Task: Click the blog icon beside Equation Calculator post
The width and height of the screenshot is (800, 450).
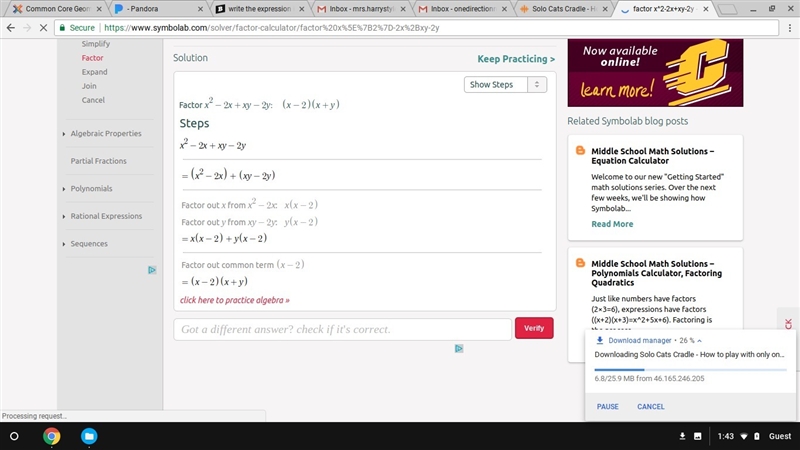Action: coord(580,151)
